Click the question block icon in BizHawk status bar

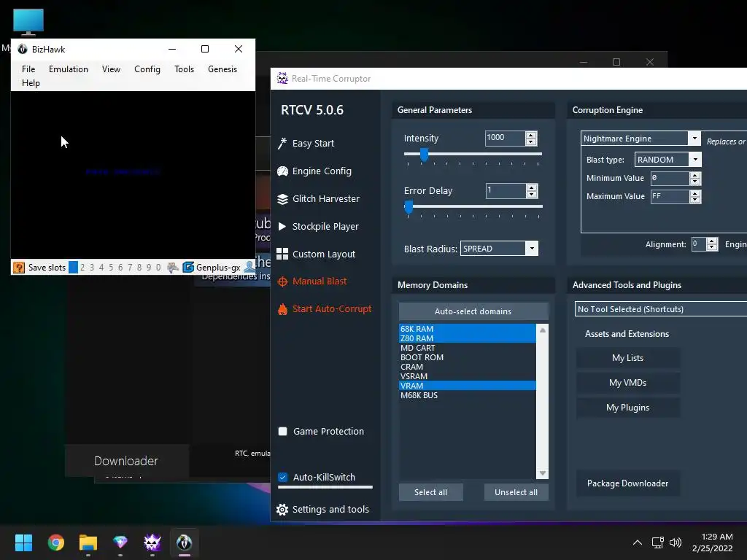pyautogui.click(x=18, y=268)
